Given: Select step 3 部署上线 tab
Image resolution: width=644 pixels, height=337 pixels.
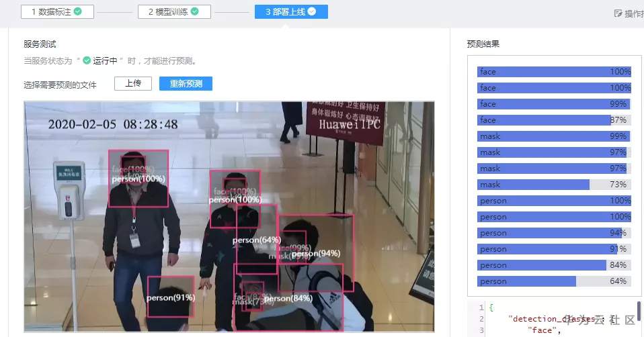Looking at the screenshot, I should click(x=291, y=11).
